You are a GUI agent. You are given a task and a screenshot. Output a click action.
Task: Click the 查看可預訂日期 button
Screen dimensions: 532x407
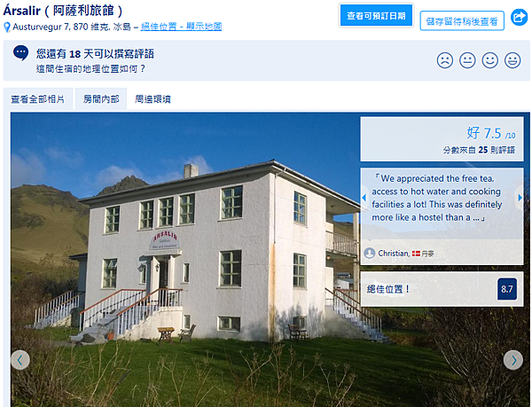(376, 16)
